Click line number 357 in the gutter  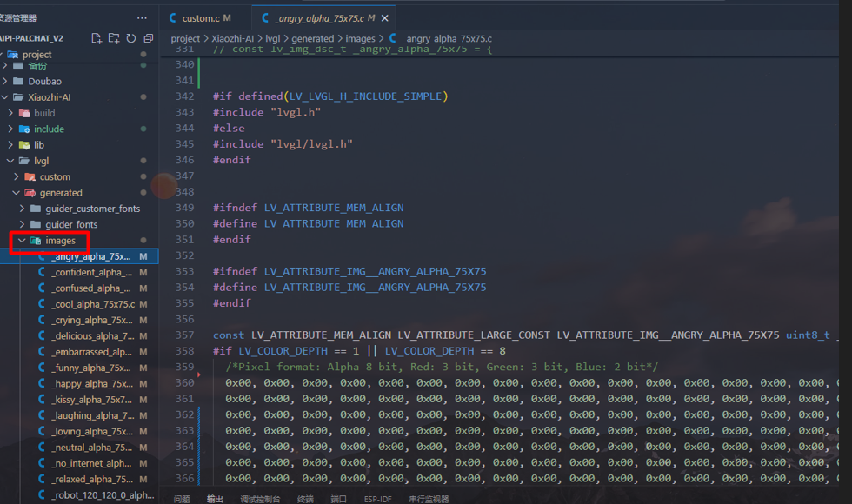click(184, 335)
